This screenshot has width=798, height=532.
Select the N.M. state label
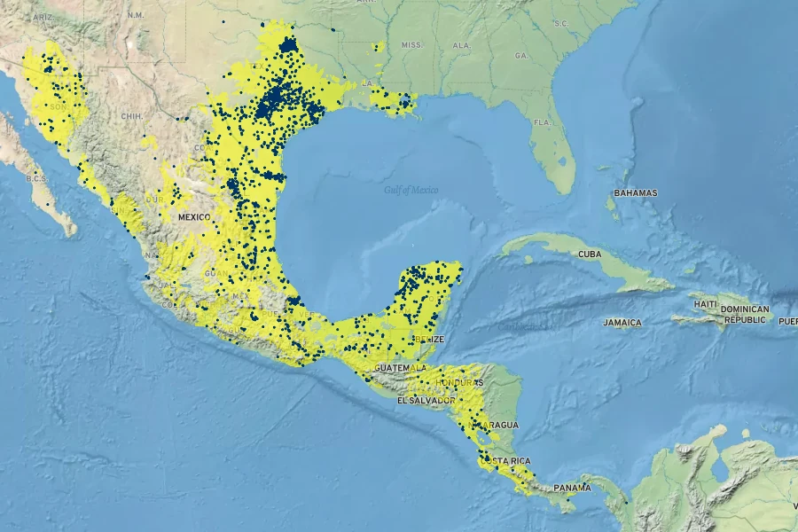136,15
